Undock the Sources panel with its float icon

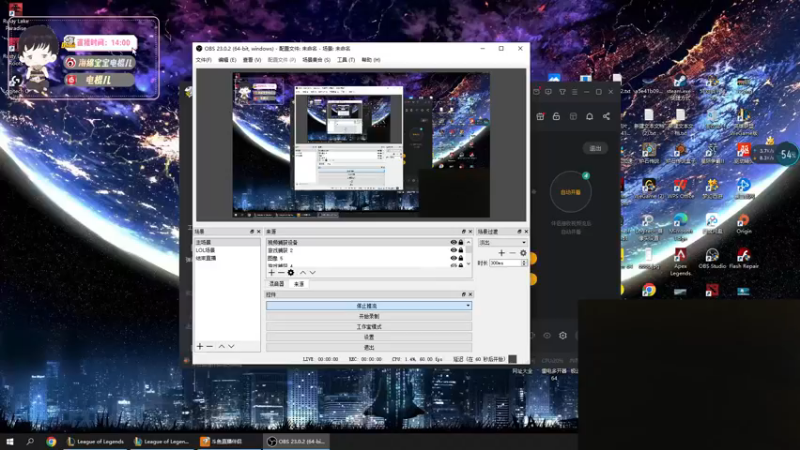463,232
